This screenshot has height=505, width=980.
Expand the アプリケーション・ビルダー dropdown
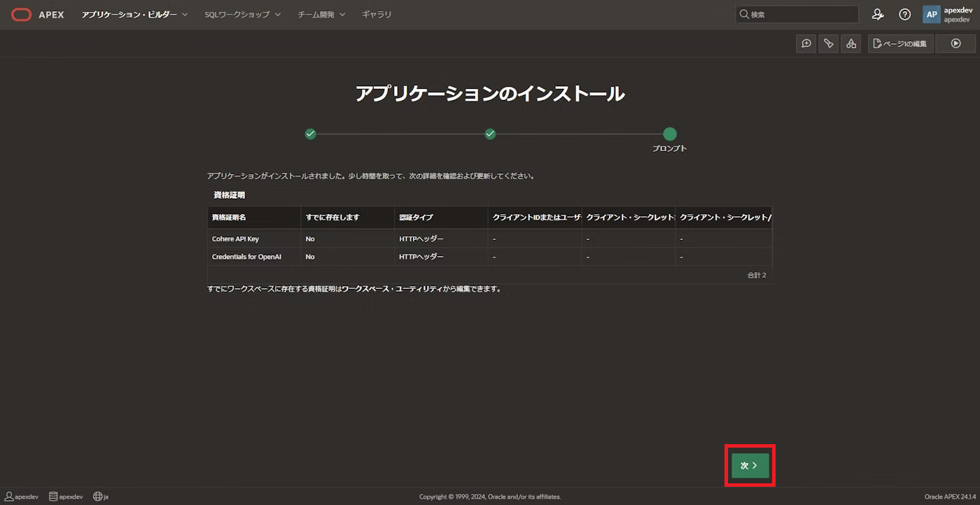[134, 14]
